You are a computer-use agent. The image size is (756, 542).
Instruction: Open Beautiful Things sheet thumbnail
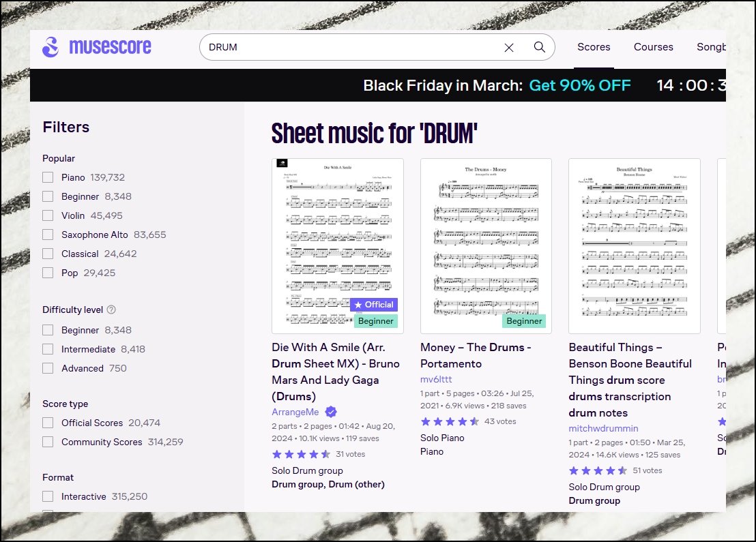coord(635,245)
